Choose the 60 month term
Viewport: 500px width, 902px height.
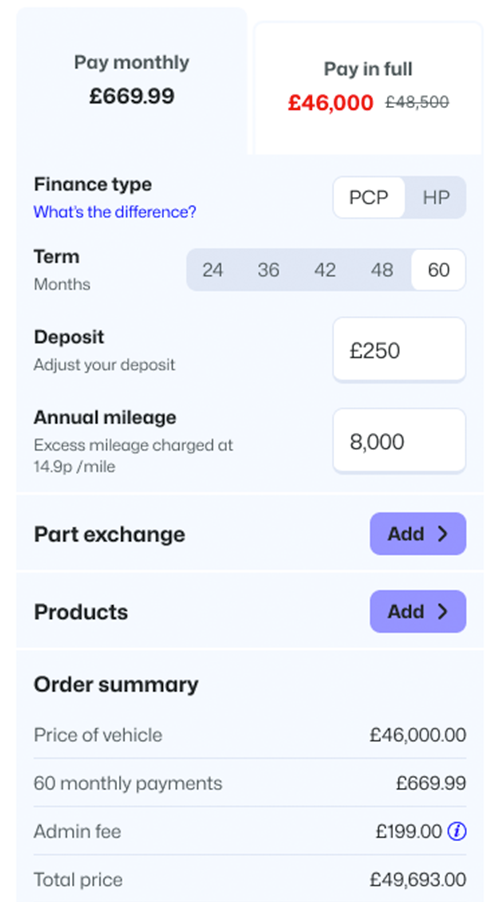coord(438,270)
